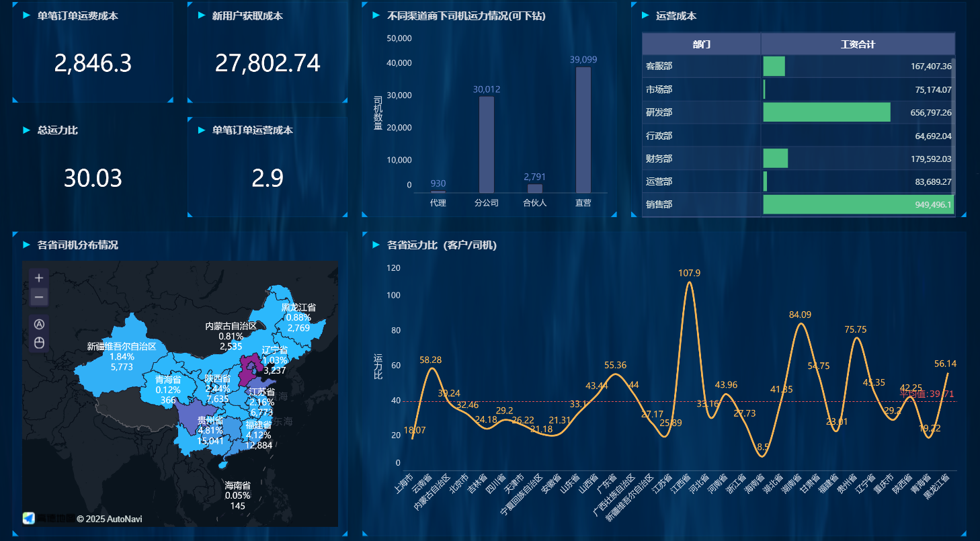
Task: Zoom in on the driver distribution map
Action: click(x=39, y=278)
